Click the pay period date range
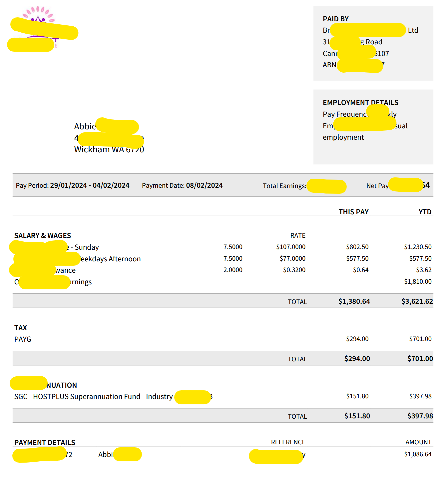This screenshot has height=504, width=443. (90, 185)
